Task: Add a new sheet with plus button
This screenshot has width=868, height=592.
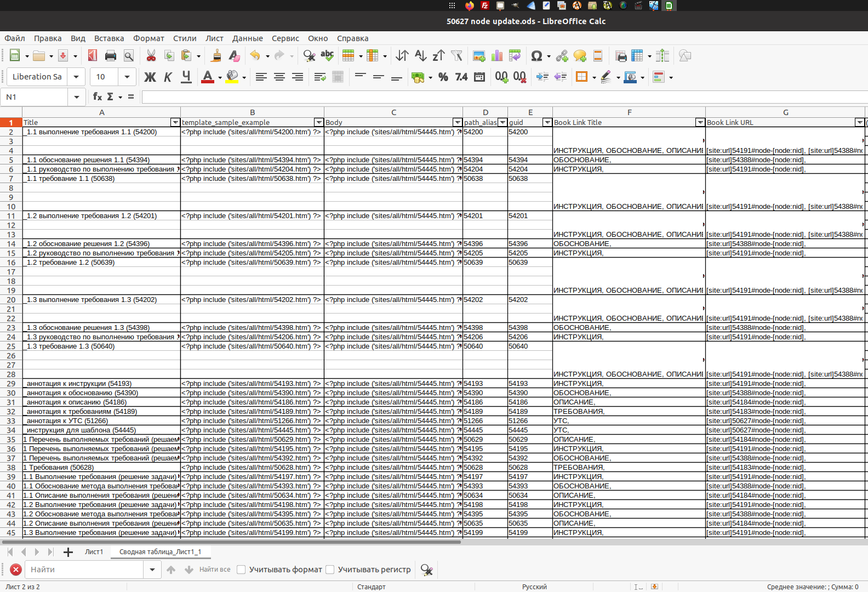Action: pos(68,552)
